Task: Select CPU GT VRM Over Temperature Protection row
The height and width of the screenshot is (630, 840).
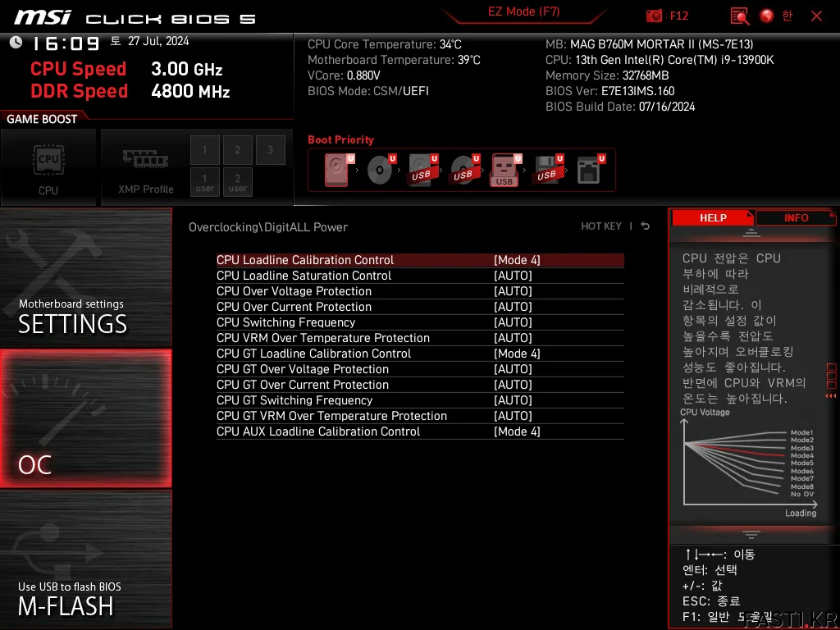Action: click(x=420, y=416)
